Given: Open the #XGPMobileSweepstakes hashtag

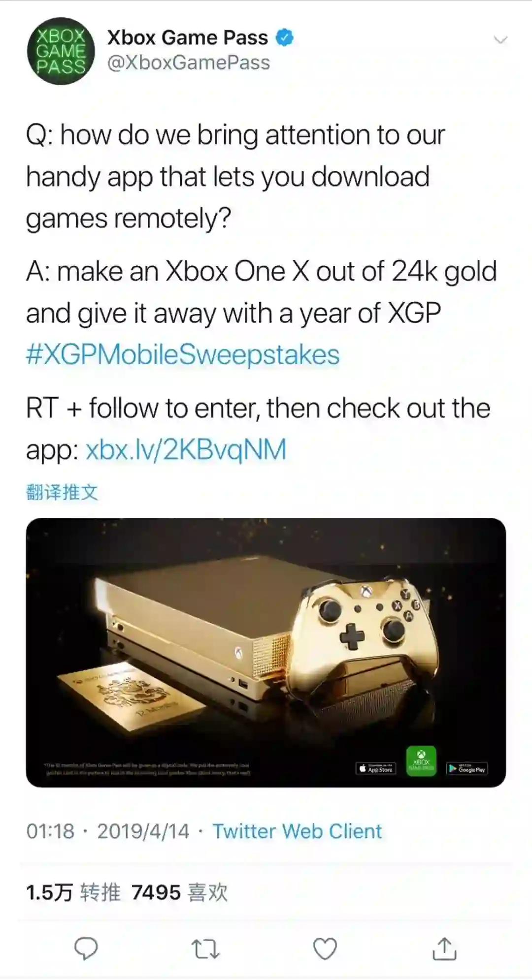Looking at the screenshot, I should [183, 355].
